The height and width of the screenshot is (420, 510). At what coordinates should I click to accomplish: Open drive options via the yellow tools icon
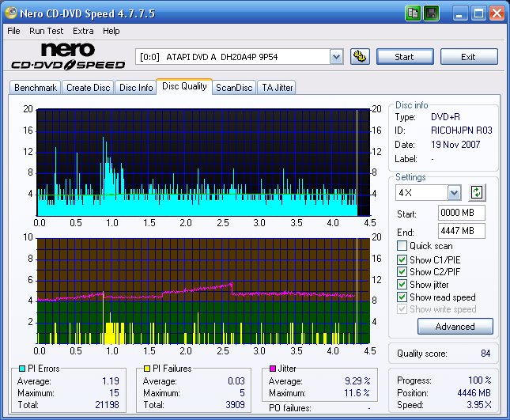click(x=360, y=57)
